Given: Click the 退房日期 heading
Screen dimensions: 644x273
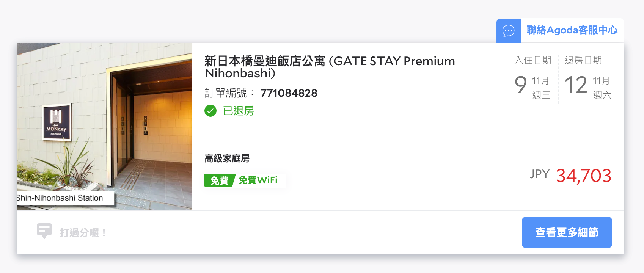Looking at the screenshot, I should tap(583, 60).
